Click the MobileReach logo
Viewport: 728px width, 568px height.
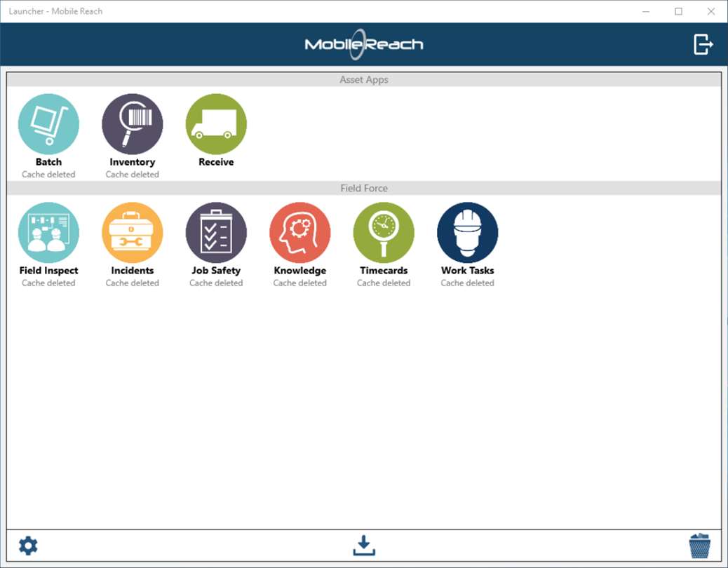[363, 45]
